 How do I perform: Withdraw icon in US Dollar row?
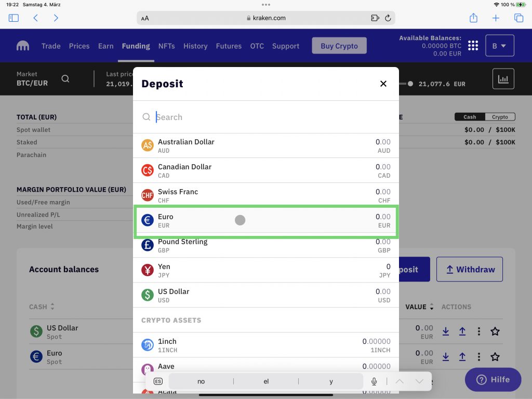(462, 331)
